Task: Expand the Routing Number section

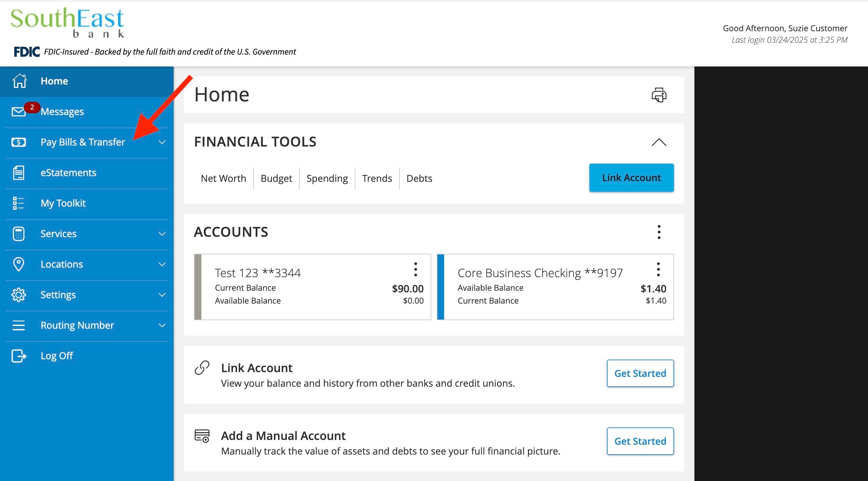Action: point(162,325)
